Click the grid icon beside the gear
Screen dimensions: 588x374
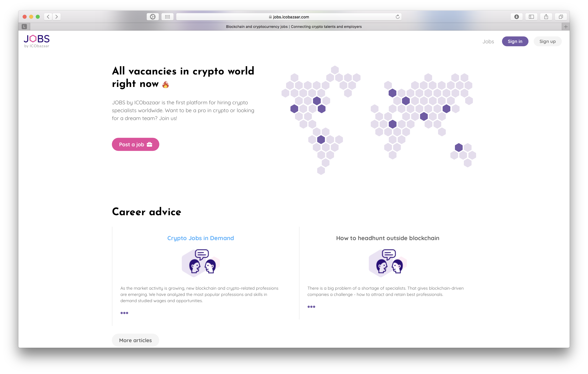[x=168, y=17]
